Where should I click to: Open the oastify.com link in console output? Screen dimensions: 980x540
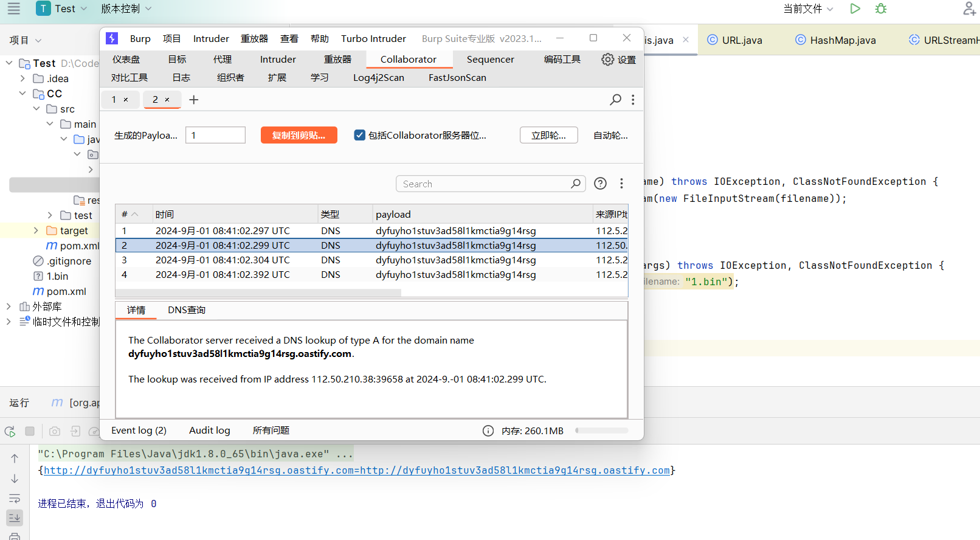point(357,470)
